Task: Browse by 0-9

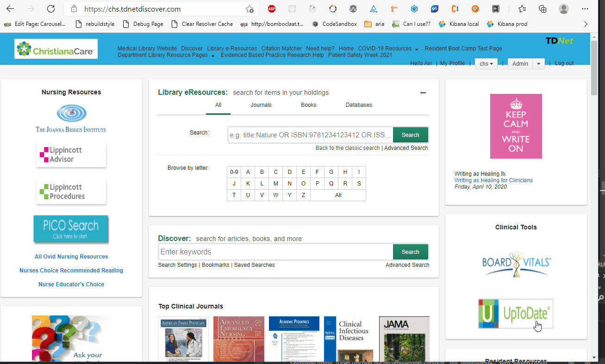Action: tap(234, 172)
